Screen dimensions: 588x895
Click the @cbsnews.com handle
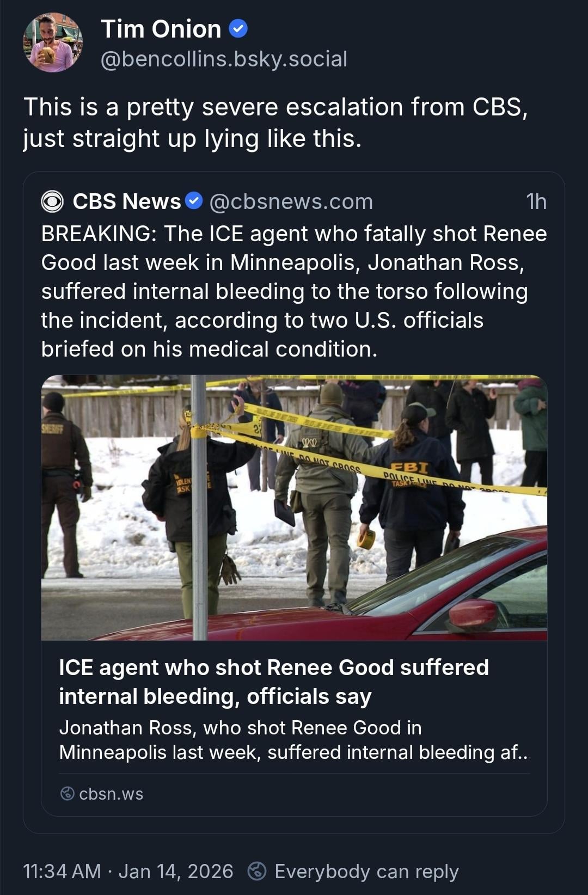pos(291,201)
